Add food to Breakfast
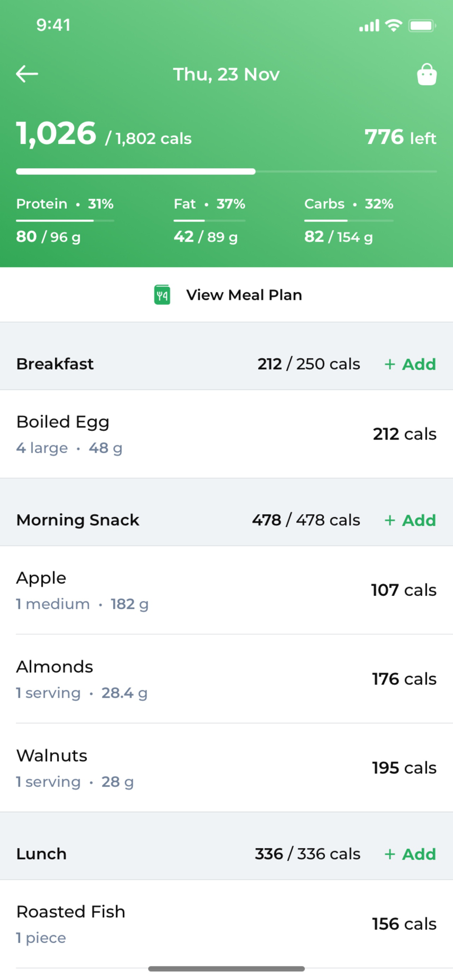 [x=410, y=364]
